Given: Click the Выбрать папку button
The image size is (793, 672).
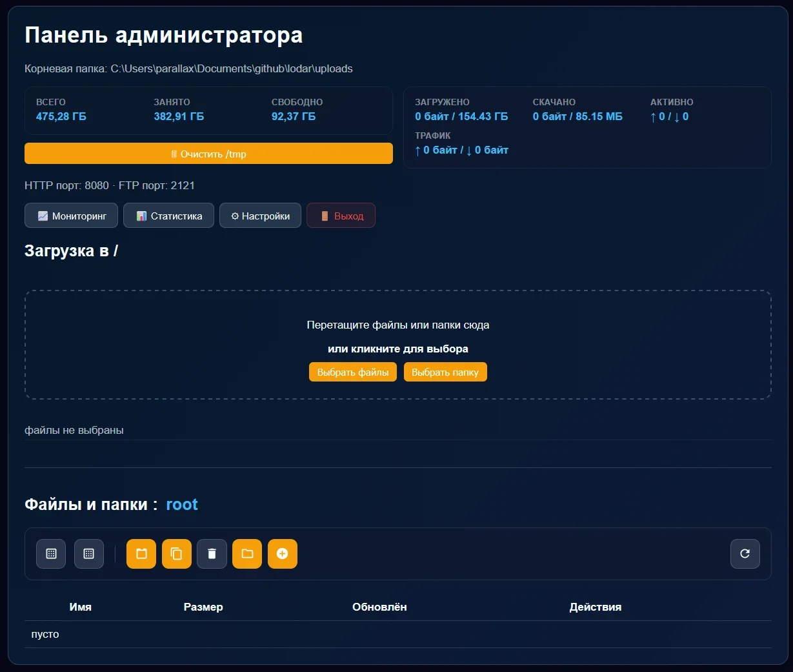Looking at the screenshot, I should [x=445, y=372].
